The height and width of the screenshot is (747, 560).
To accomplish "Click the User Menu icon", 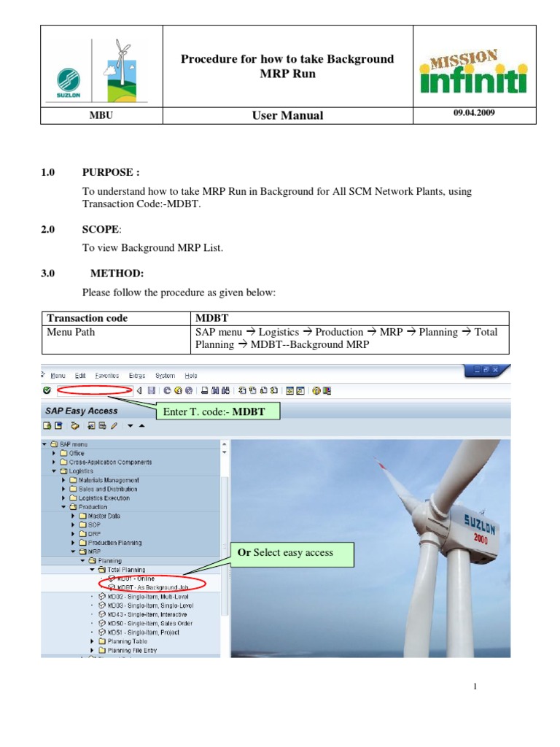I will (x=47, y=426).
